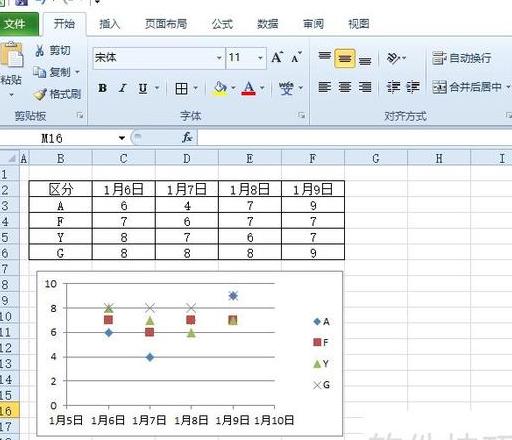Increase indent icon
Viewport: 512px width, 440px height.
[413, 87]
